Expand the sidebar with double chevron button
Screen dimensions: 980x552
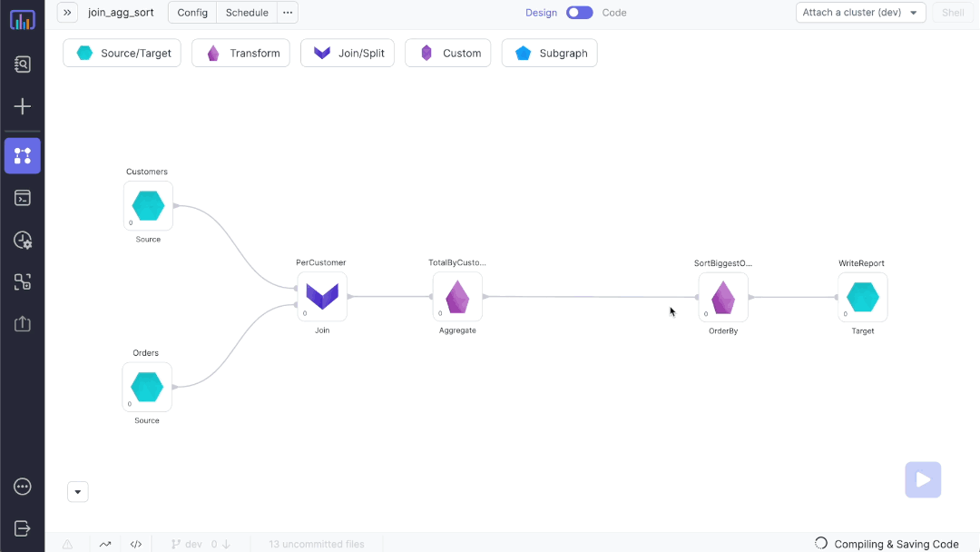point(67,13)
